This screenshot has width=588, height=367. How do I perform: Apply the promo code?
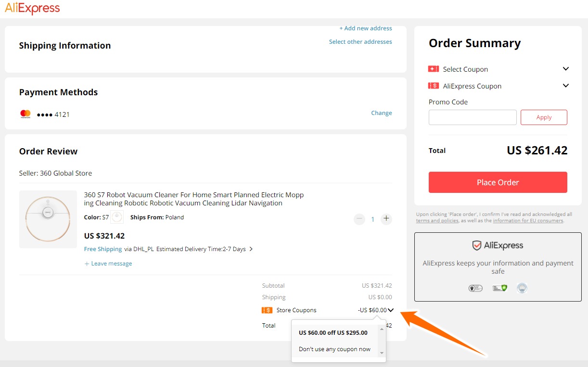[x=544, y=117]
